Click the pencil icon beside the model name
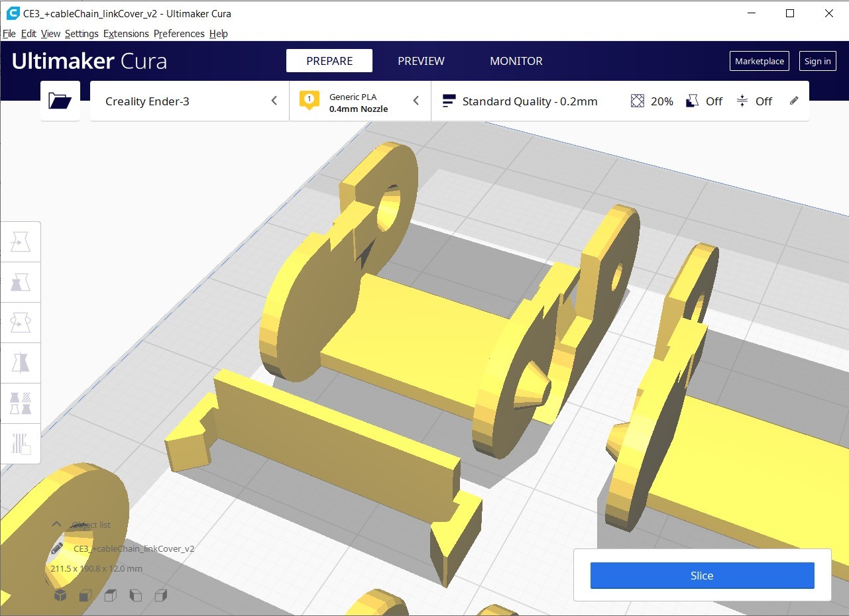Viewport: 849px width, 616px height. pos(57,548)
